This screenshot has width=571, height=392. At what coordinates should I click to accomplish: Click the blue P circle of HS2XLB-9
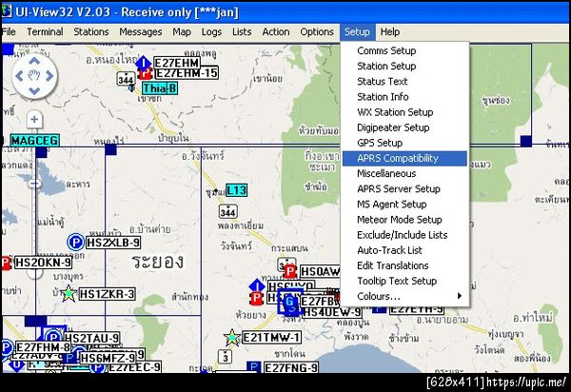click(76, 243)
